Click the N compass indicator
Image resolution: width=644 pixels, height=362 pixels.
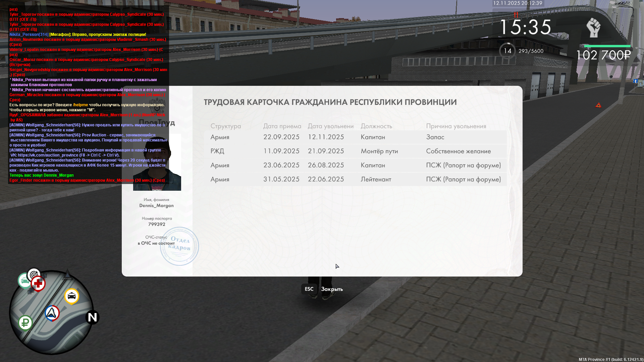(x=92, y=317)
